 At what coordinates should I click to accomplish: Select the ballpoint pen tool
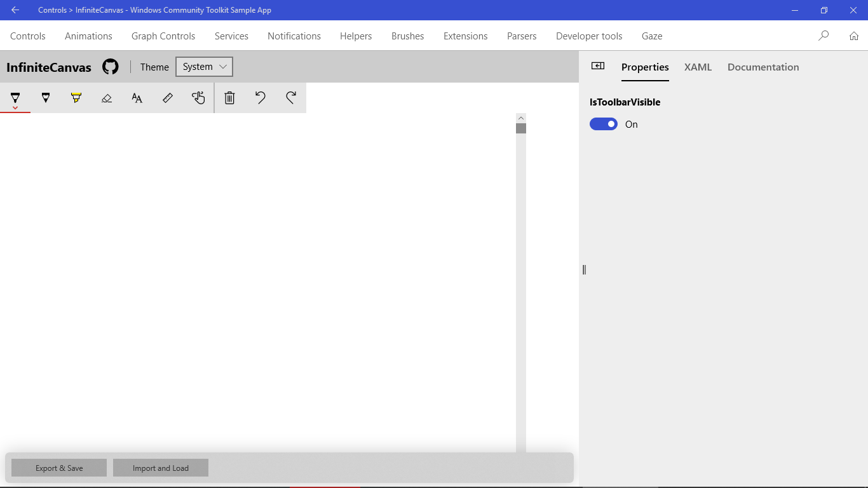click(x=15, y=98)
